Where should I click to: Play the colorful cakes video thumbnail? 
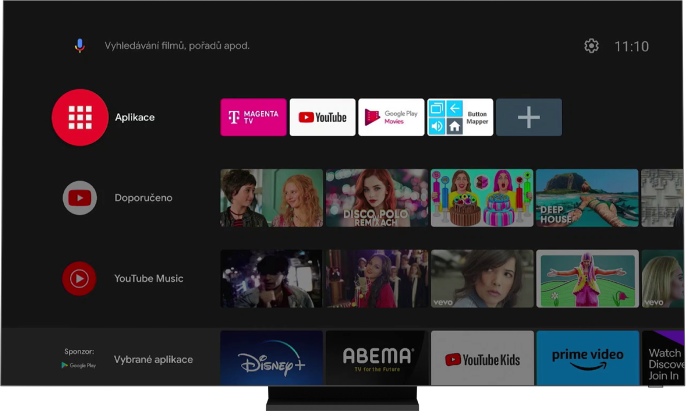point(482,198)
